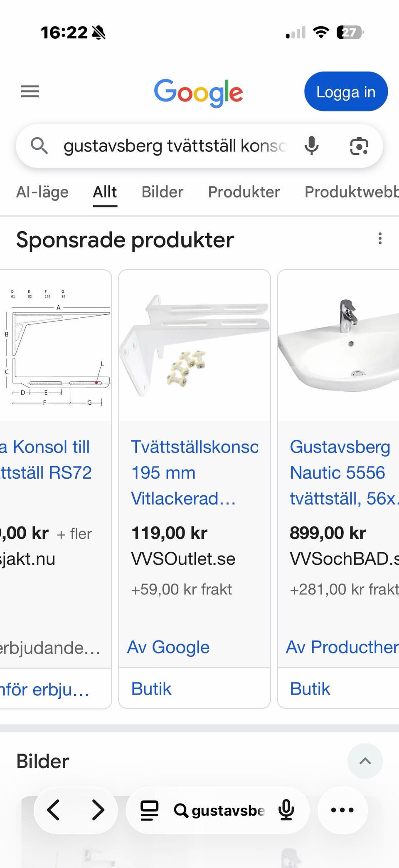Tap the microphone in the bottom address bar

tap(286, 810)
